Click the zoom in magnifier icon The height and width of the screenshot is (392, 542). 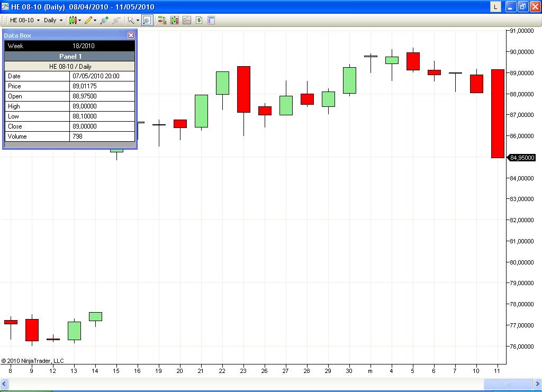[x=104, y=21]
